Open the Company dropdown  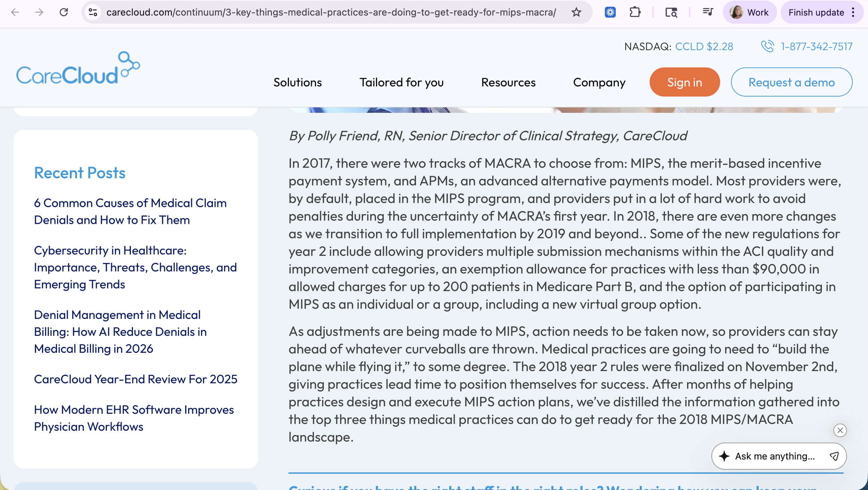599,82
